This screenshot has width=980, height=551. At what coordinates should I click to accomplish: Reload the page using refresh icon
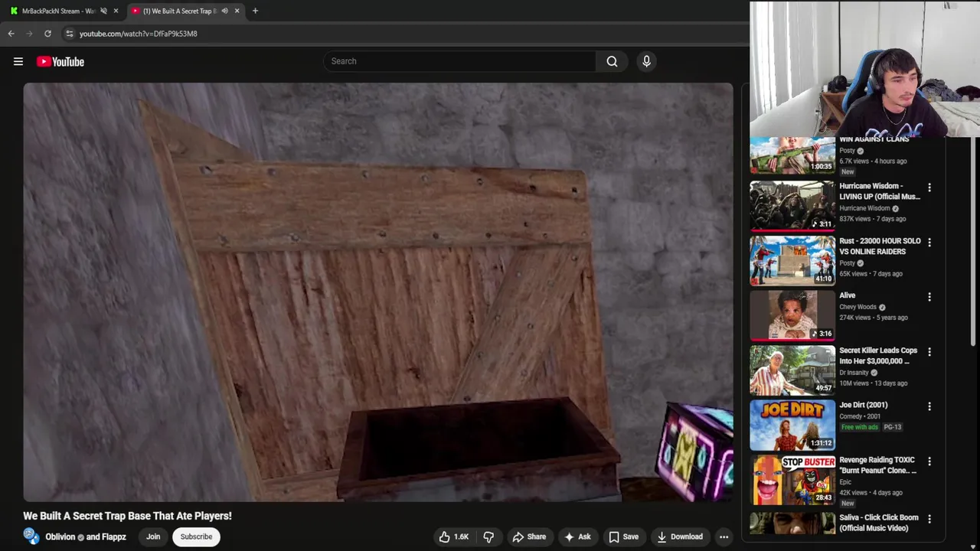tap(47, 34)
